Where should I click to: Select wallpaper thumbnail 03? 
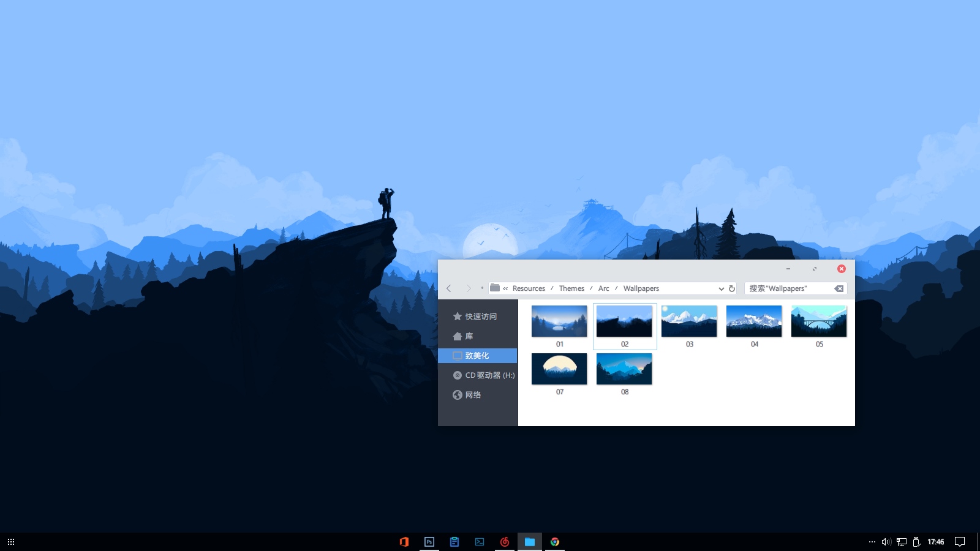689,321
